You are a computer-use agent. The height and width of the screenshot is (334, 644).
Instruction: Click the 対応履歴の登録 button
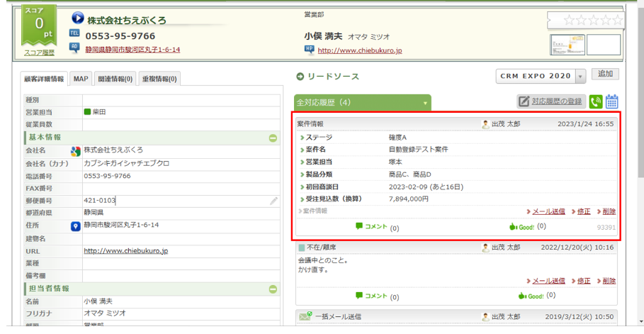(x=550, y=101)
